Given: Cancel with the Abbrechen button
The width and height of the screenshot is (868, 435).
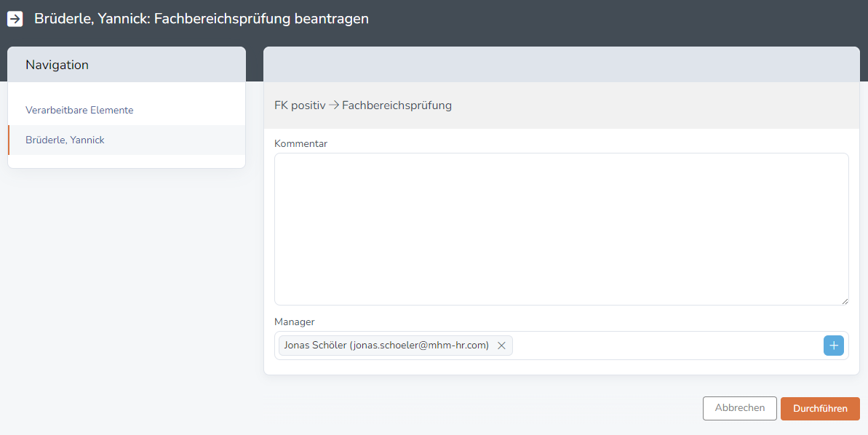Looking at the screenshot, I should tap(739, 408).
